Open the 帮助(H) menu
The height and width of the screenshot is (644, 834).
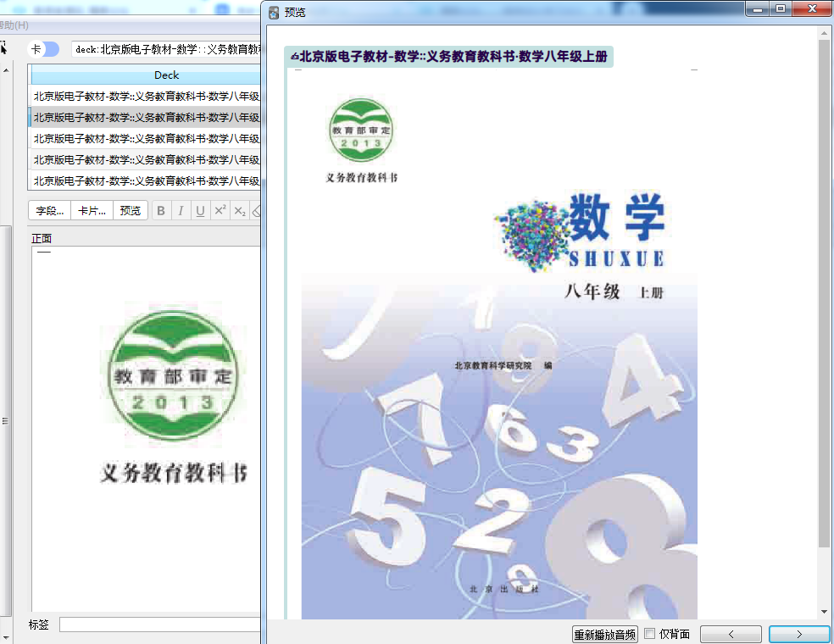coord(14,25)
